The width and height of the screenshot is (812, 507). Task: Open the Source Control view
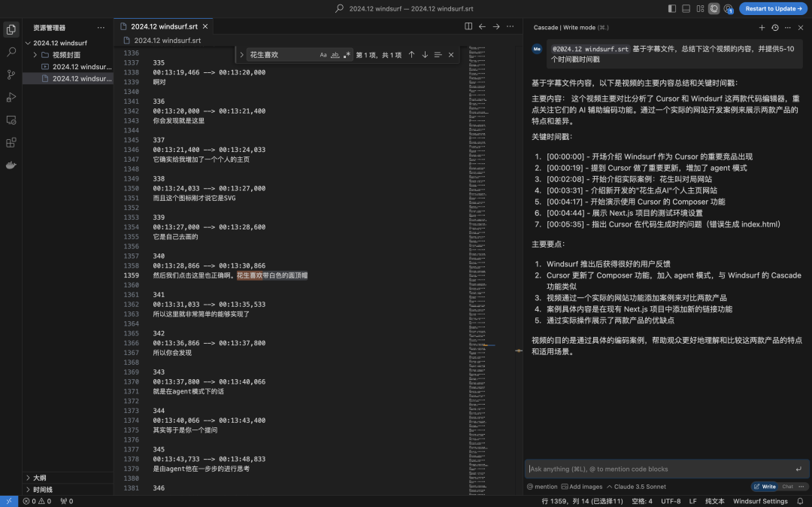pos(11,74)
